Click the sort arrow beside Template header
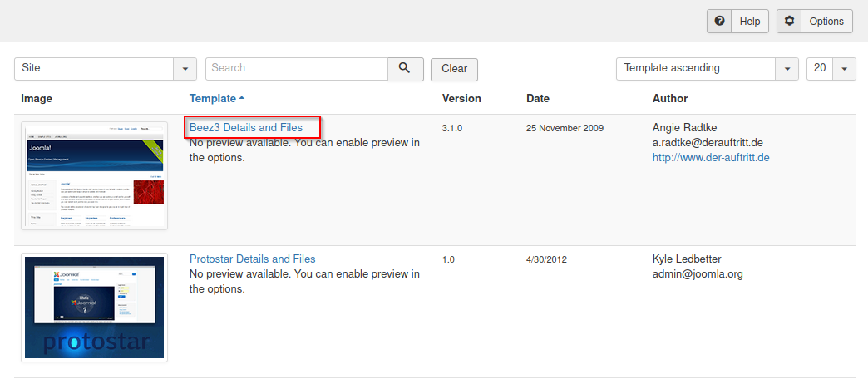 click(242, 98)
